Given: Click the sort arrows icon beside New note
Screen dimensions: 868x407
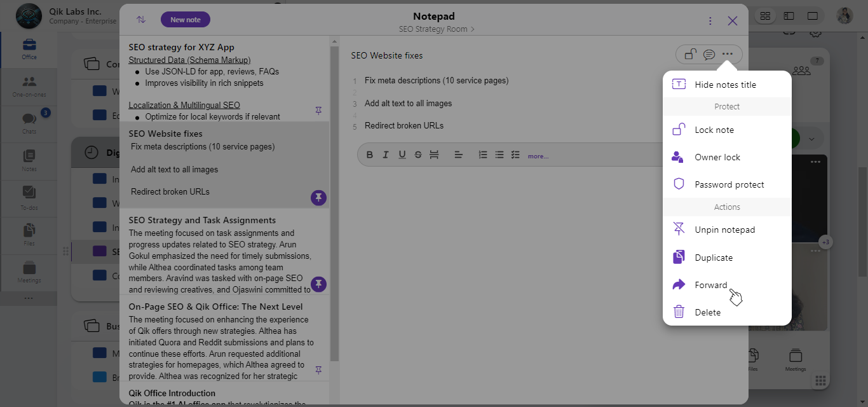Looking at the screenshot, I should coord(141,20).
